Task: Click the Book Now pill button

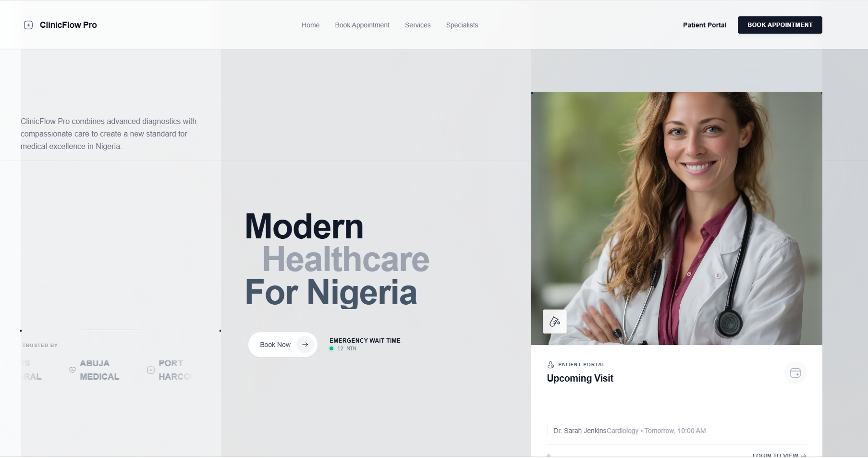Action: point(283,345)
